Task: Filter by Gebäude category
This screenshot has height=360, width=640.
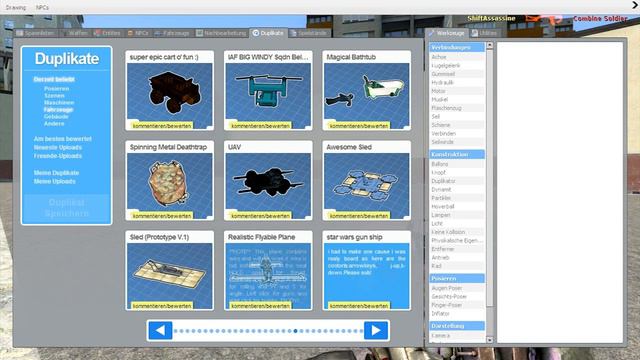Action: [x=56, y=116]
